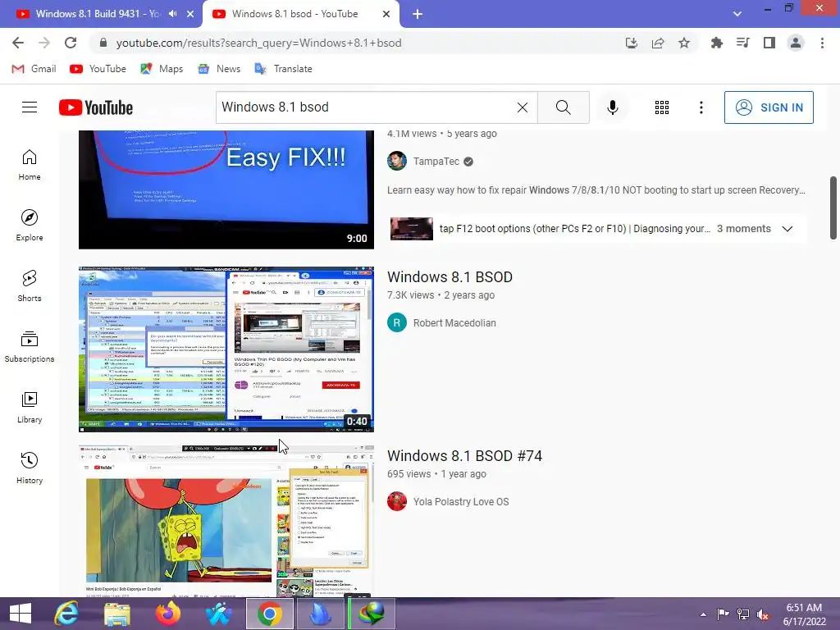
Task: Reload the page
Action: [71, 43]
